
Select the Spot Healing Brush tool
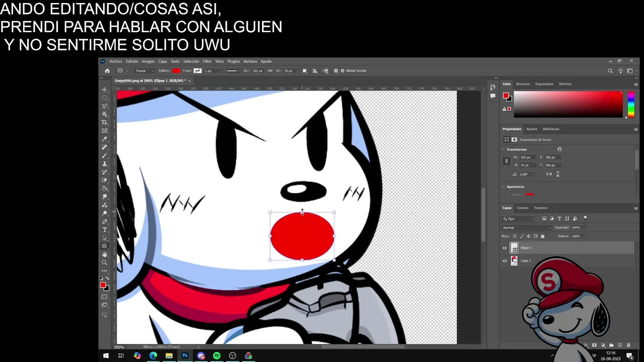(x=105, y=147)
